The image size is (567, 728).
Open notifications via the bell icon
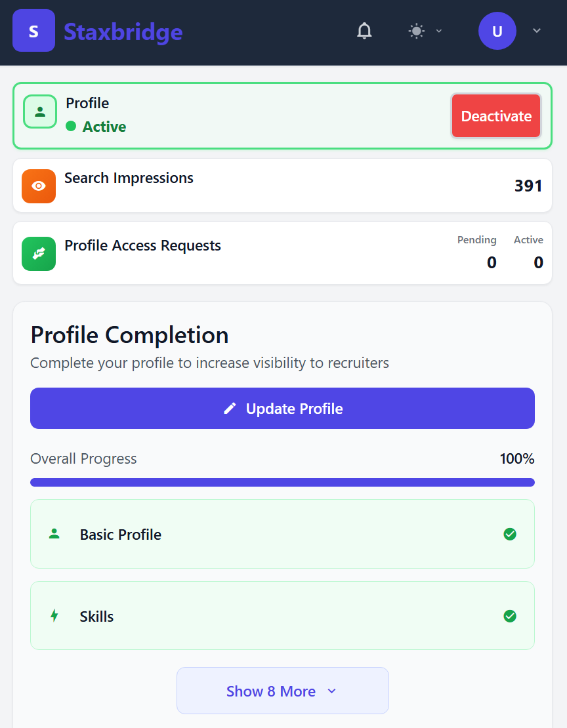(x=364, y=30)
